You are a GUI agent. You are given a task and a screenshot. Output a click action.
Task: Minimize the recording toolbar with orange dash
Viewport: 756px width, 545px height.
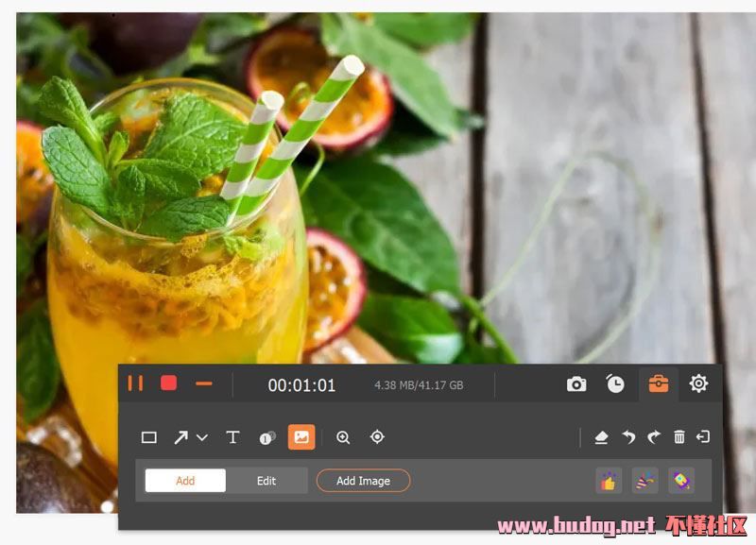(203, 383)
